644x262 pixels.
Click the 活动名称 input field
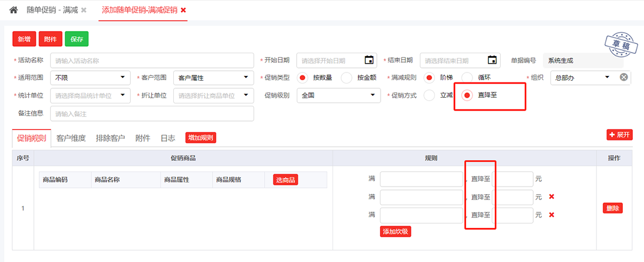pyautogui.click(x=152, y=60)
